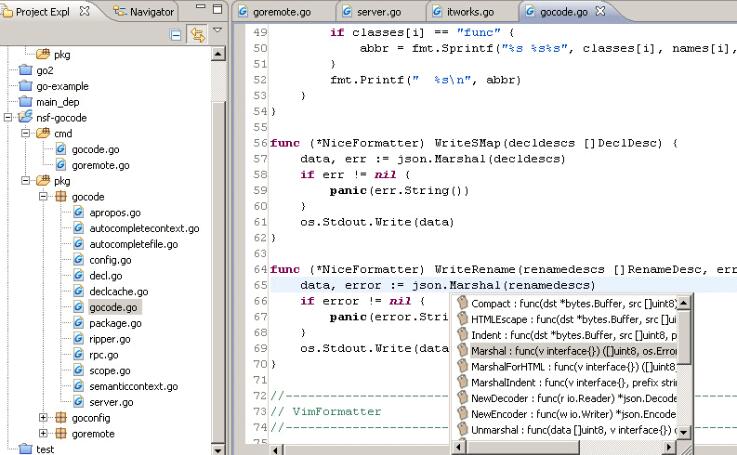
Task: Open scope.go in the tree
Action: tap(110, 370)
